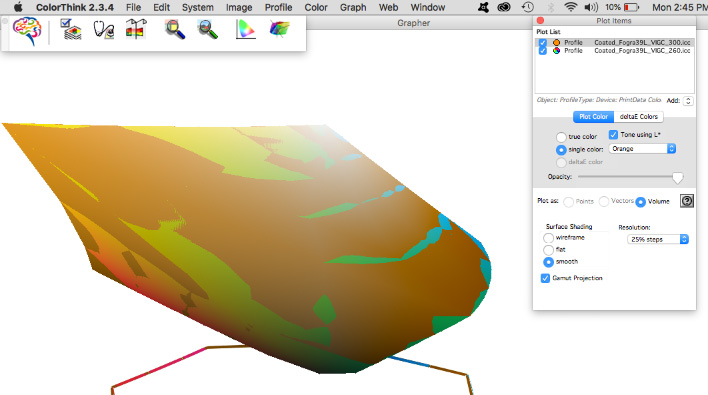Screen dimensions: 708x395
Task: Open the Add stepper popup
Action: pyautogui.click(x=688, y=101)
